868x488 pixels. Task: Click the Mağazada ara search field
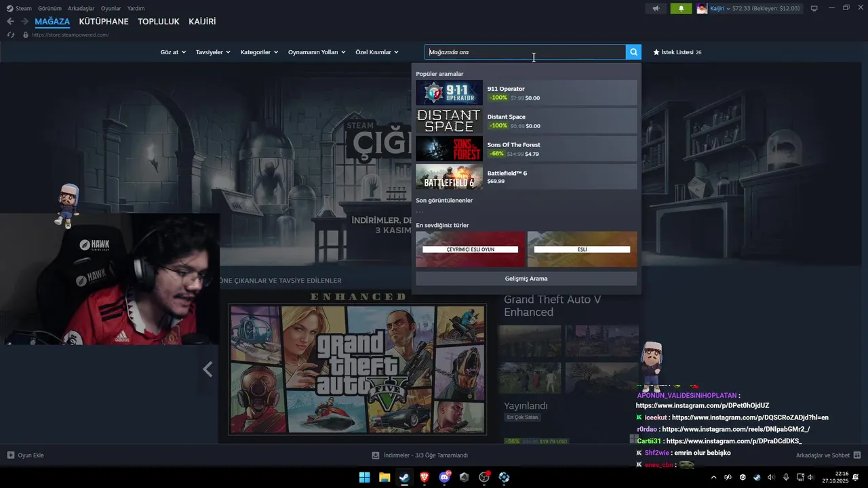coord(525,52)
